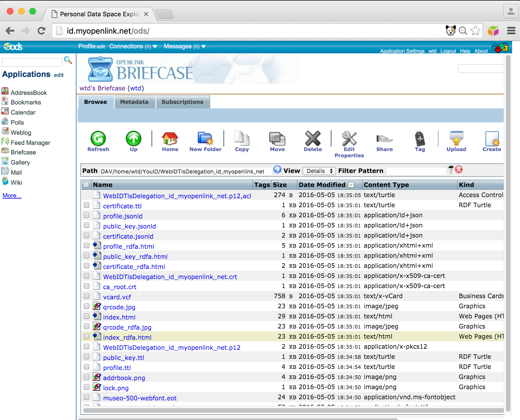Click the Tag icon
This screenshot has width=520, height=420.
click(x=420, y=139)
